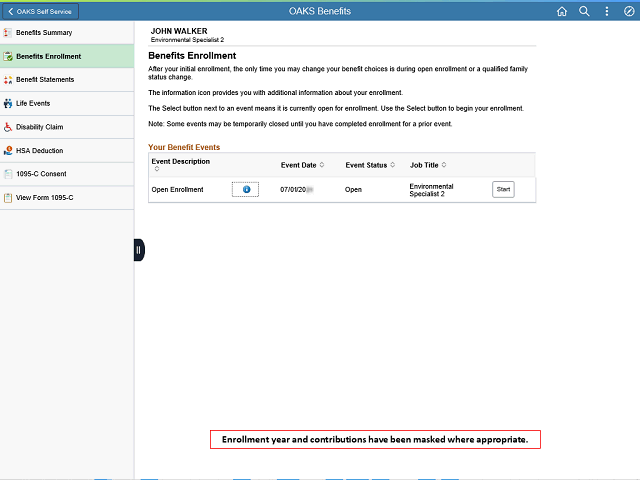The image size is (640, 480).
Task: Click Environmental Specialist 2 job title cell
Action: pyautogui.click(x=431, y=190)
